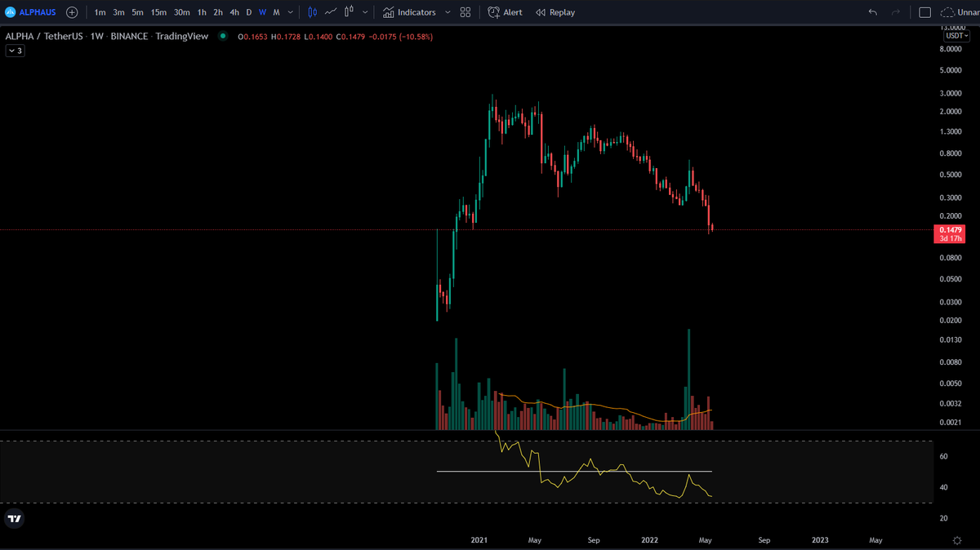Open the USDT currency dropdown

pos(955,36)
